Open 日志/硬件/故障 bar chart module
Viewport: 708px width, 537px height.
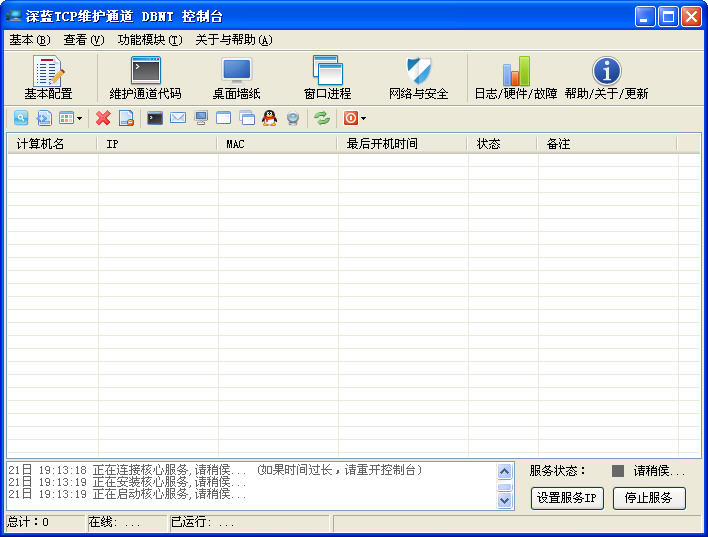tap(516, 78)
